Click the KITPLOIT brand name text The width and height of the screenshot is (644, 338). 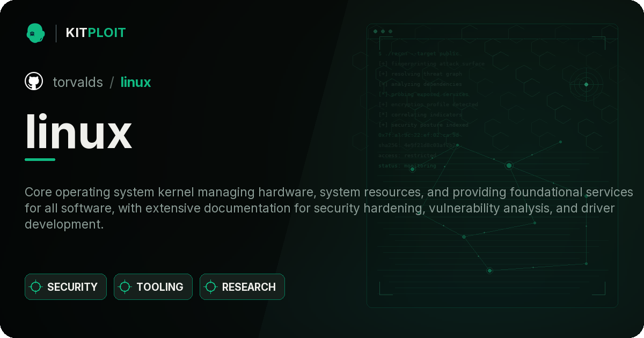pyautogui.click(x=96, y=33)
